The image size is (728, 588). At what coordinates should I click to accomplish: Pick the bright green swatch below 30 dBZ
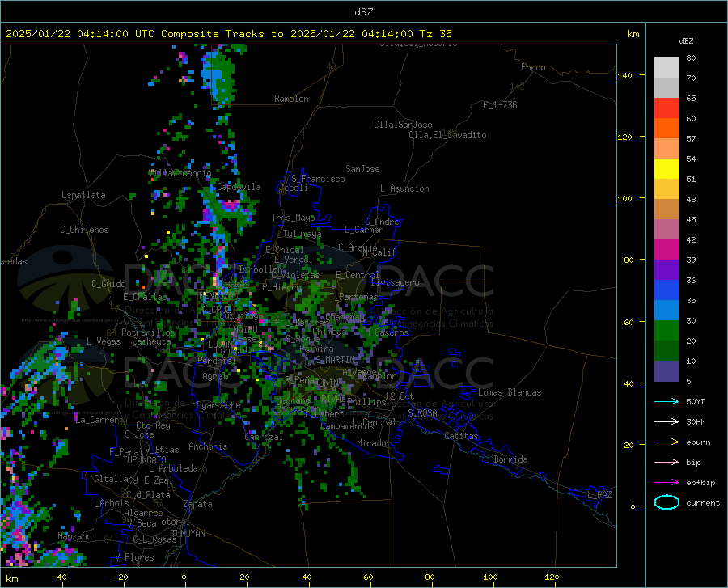667,331
